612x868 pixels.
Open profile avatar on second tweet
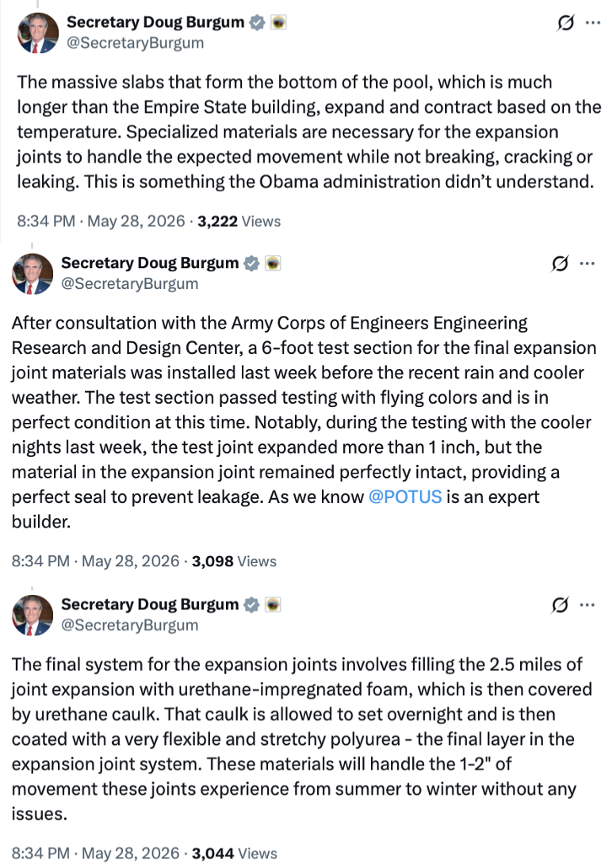click(x=32, y=274)
